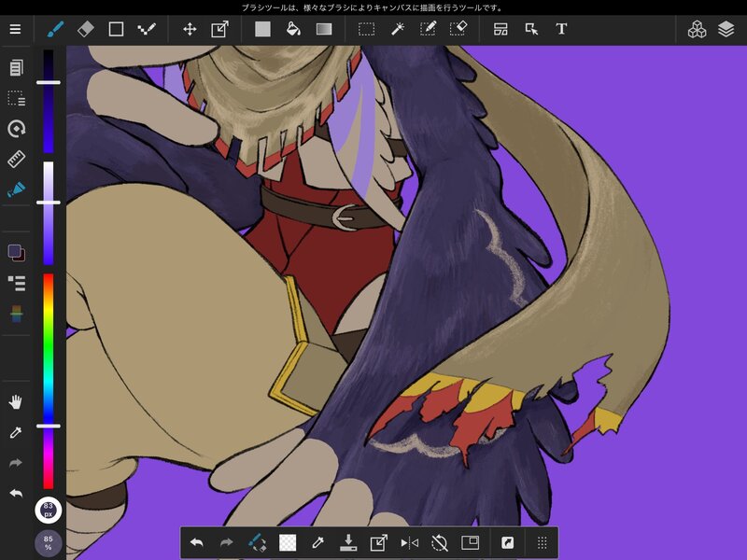Open the selection options menu in sidebar
This screenshot has width=747, height=560.
point(16,98)
